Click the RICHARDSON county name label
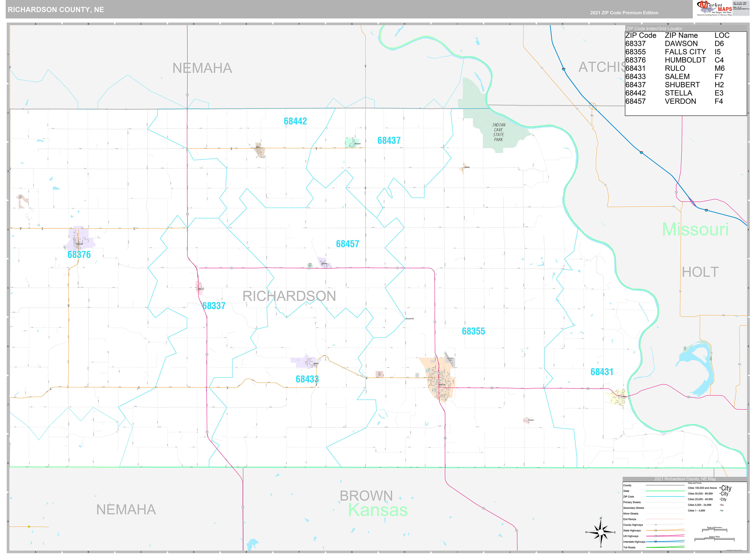 289,296
